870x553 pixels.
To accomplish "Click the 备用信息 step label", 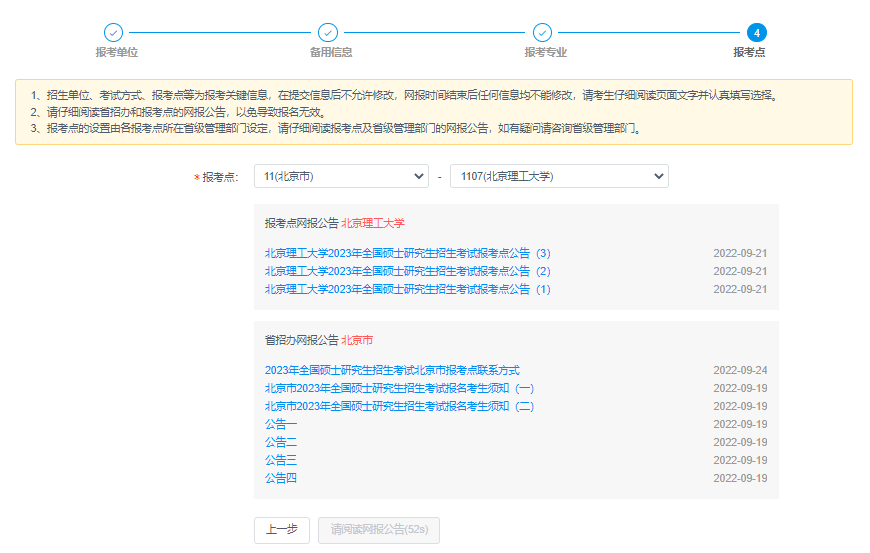I will 331,52.
